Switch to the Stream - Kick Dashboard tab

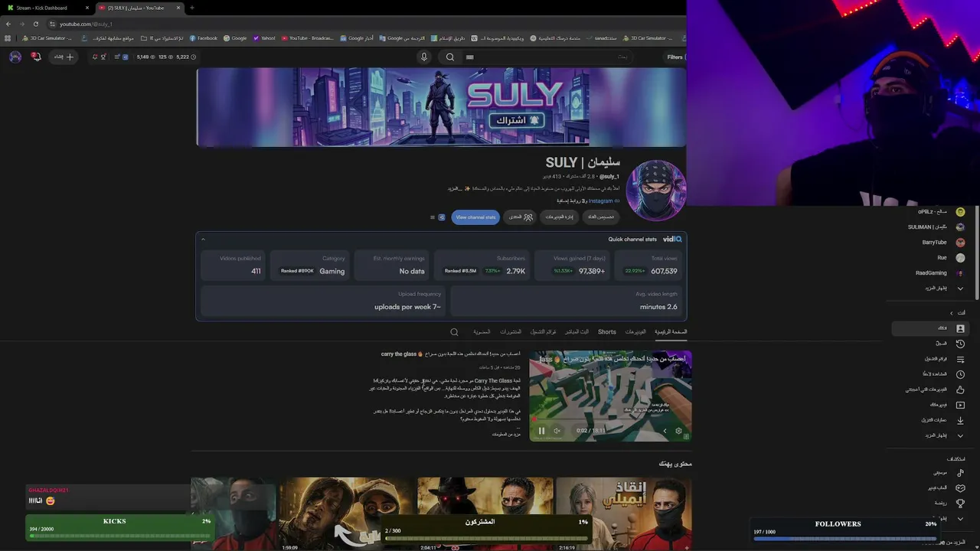pos(46,8)
